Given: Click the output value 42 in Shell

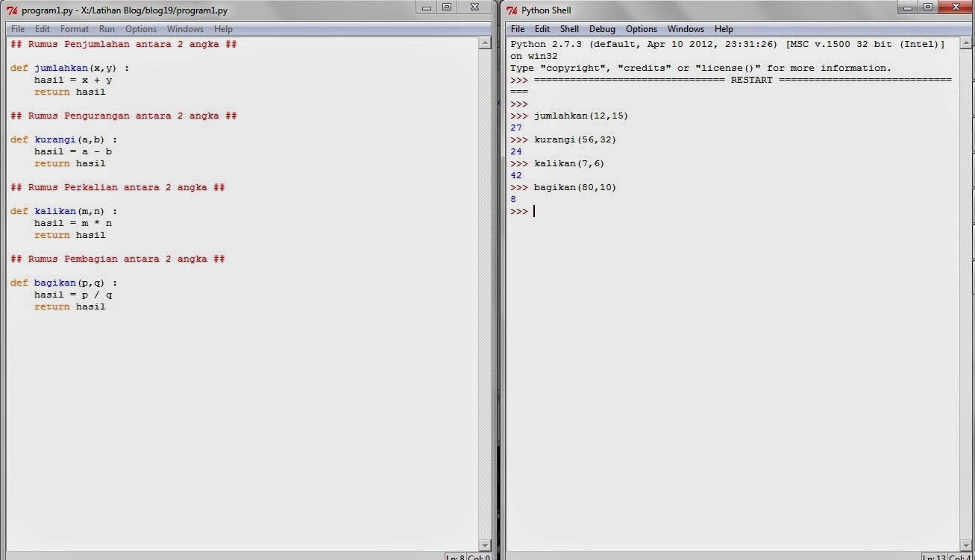Looking at the screenshot, I should pyautogui.click(x=515, y=175).
